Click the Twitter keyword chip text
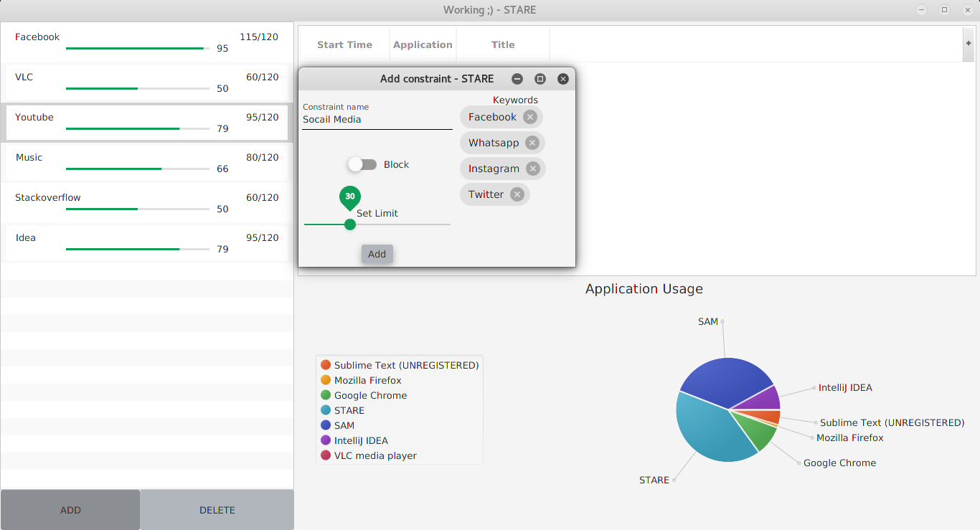The image size is (980, 530). click(x=486, y=194)
